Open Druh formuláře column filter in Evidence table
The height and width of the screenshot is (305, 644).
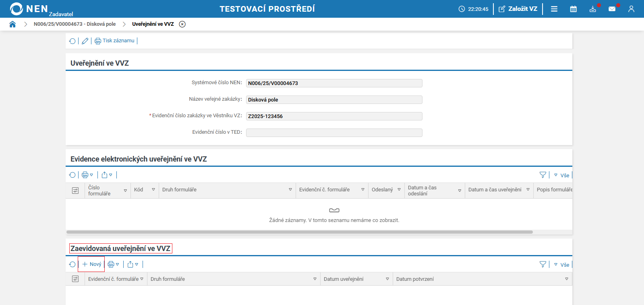(290, 190)
